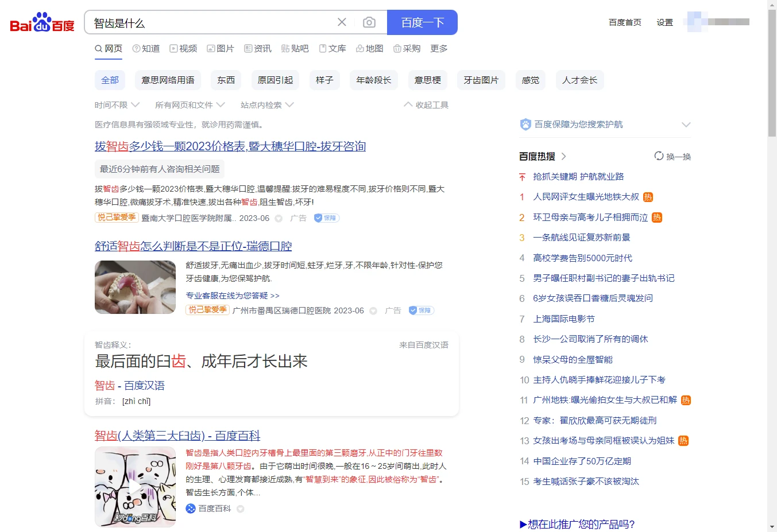Open the 所有网页和文件 dropdown
Screen dimensions: 777x532
190,105
